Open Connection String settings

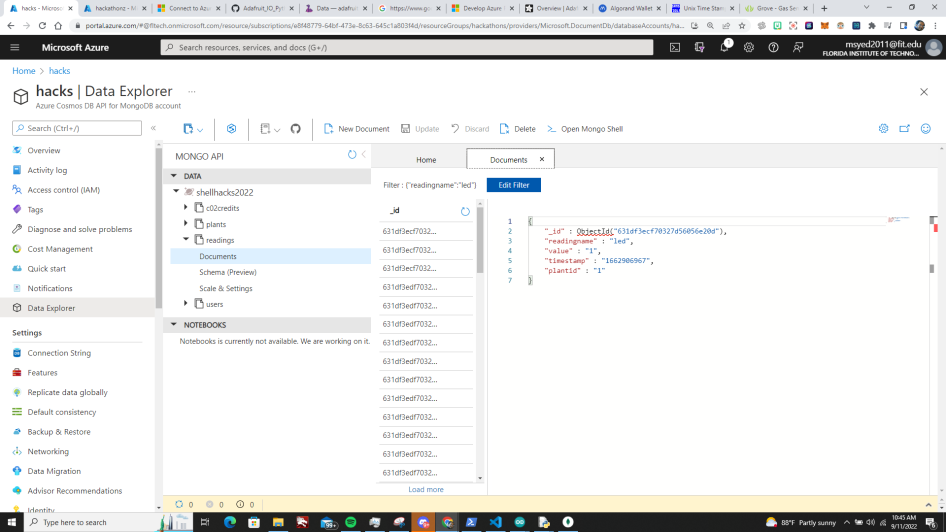click(x=59, y=353)
